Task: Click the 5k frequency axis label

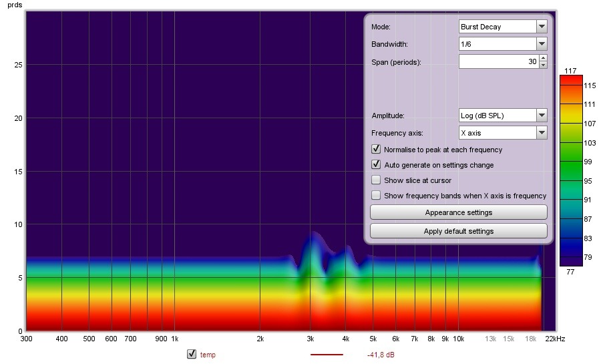Action: pyautogui.click(x=373, y=339)
